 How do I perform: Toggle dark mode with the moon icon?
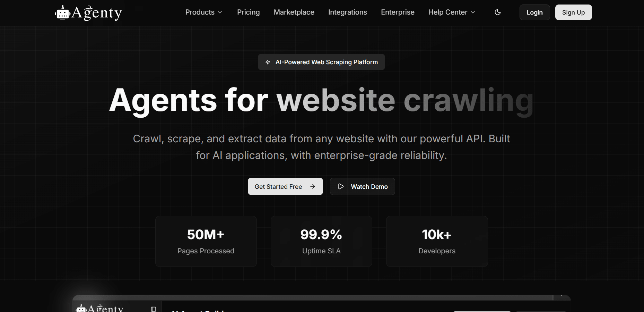[498, 12]
